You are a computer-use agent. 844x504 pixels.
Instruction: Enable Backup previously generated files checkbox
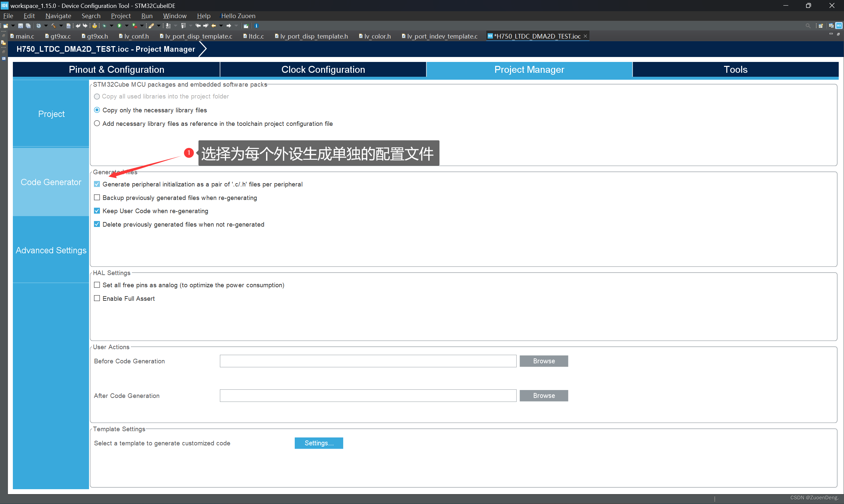pyautogui.click(x=97, y=198)
